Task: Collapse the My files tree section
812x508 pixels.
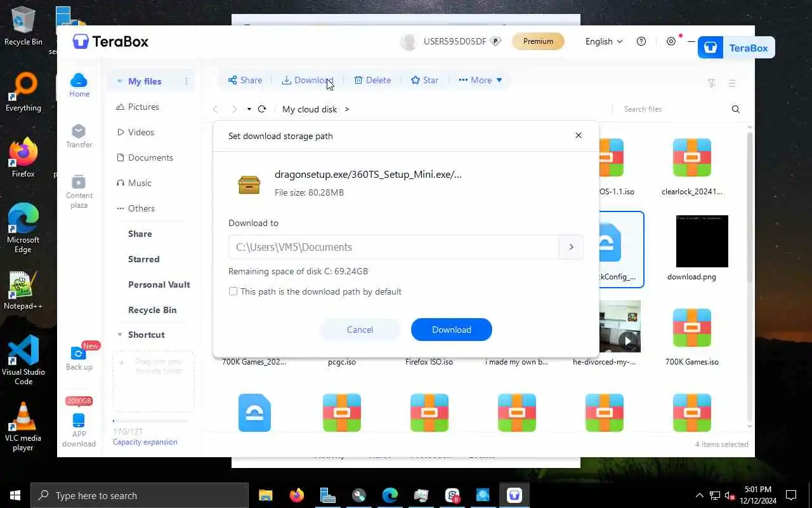Action: point(119,81)
